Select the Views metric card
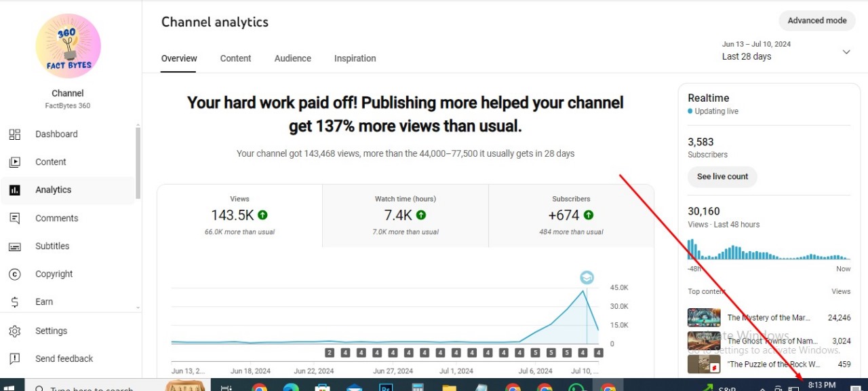 click(239, 216)
